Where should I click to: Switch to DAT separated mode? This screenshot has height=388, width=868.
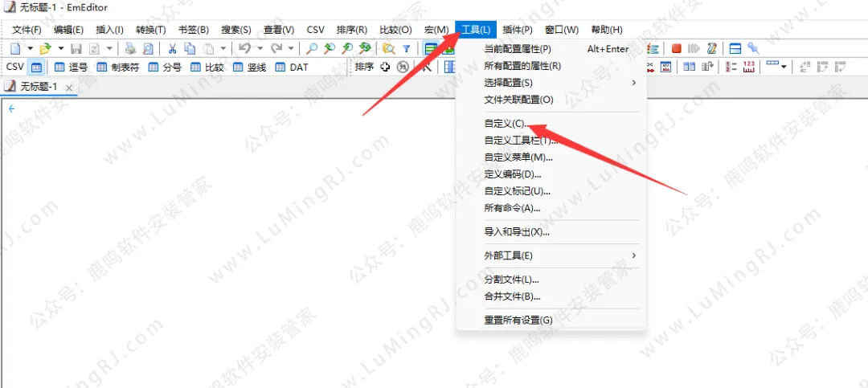291,67
